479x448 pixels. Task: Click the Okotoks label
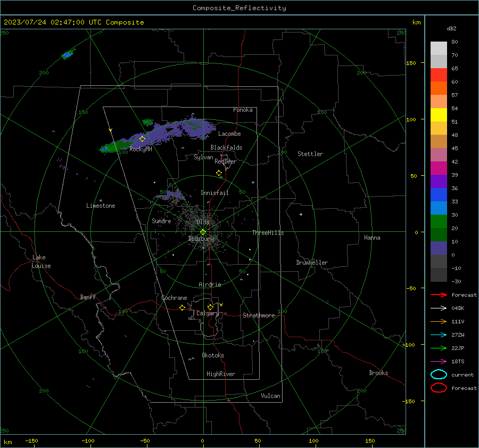tap(213, 355)
